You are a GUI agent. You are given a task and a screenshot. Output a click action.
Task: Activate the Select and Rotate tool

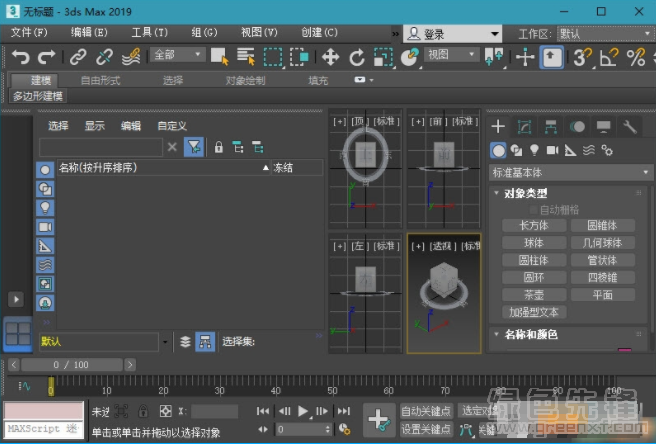tap(357, 56)
